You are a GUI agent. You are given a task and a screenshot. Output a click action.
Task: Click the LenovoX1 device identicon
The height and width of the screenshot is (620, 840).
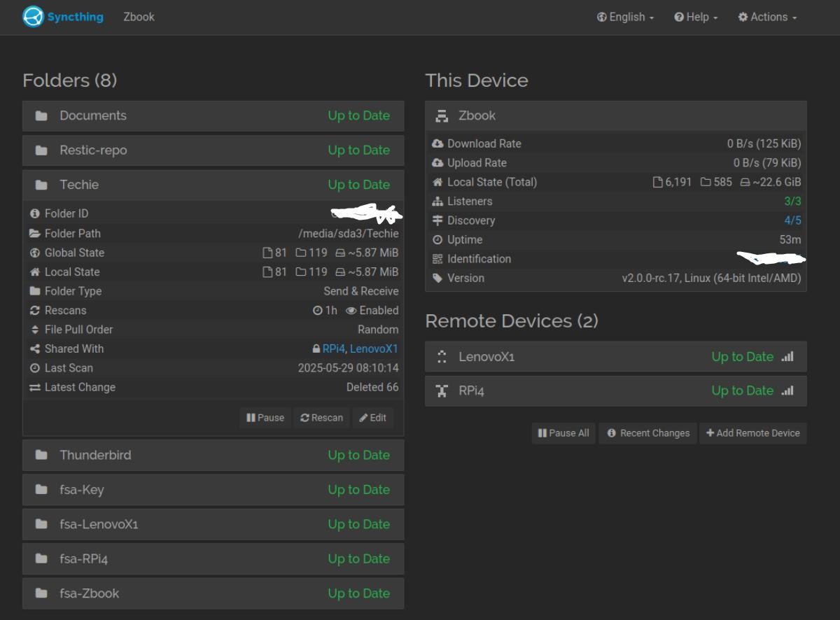[442, 357]
